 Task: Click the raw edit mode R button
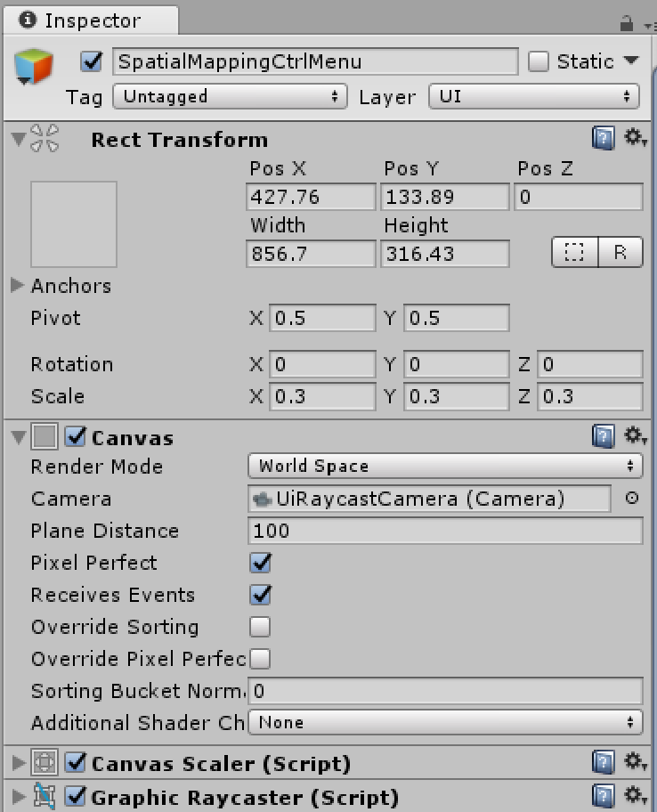(620, 253)
